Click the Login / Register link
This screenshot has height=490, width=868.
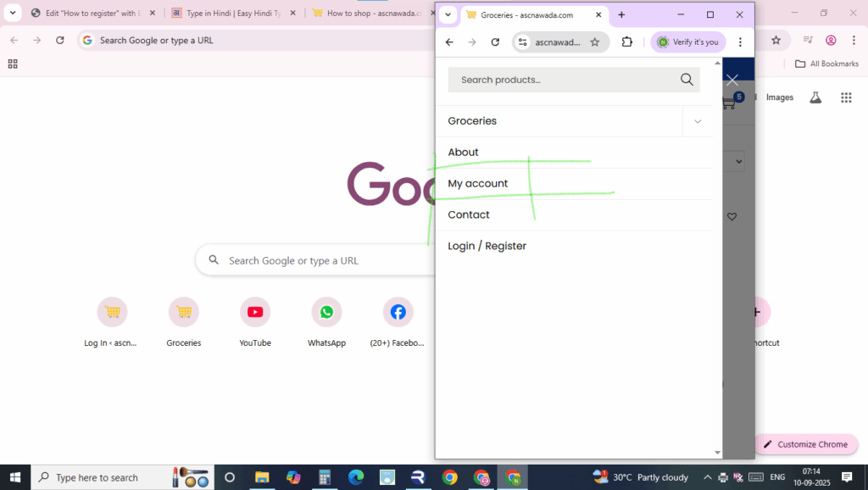coord(487,246)
